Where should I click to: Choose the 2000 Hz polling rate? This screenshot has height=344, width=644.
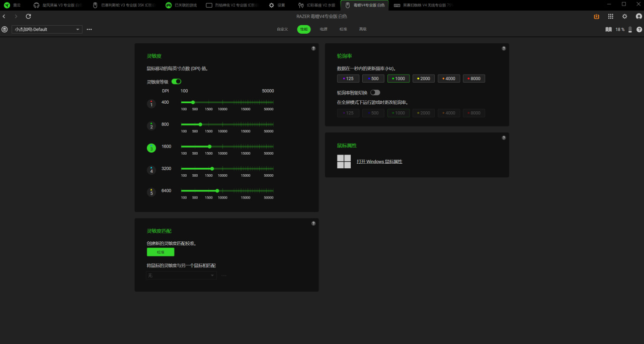[x=424, y=79]
